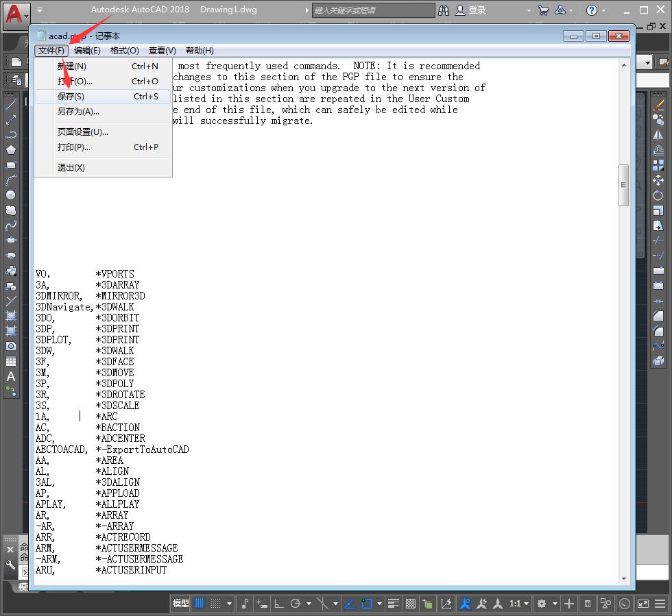
Task: Select the Revision Cloud tool
Action: [11, 210]
